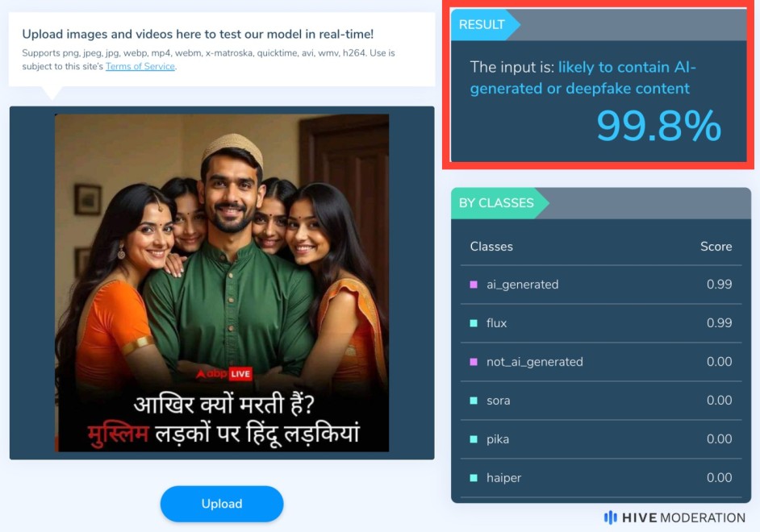
Task: Click the uploaded image preview
Action: pyautogui.click(x=222, y=283)
